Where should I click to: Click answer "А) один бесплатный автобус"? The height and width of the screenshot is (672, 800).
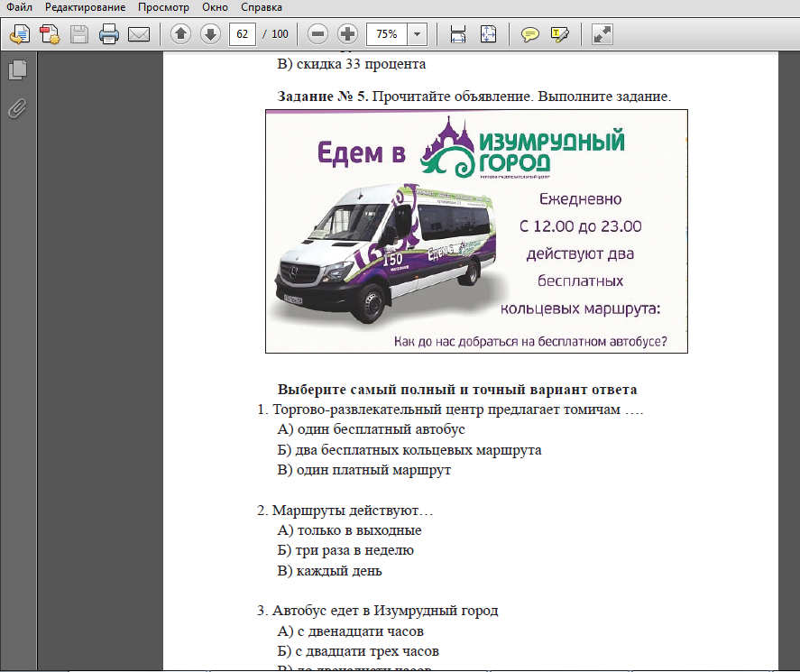pos(371,429)
